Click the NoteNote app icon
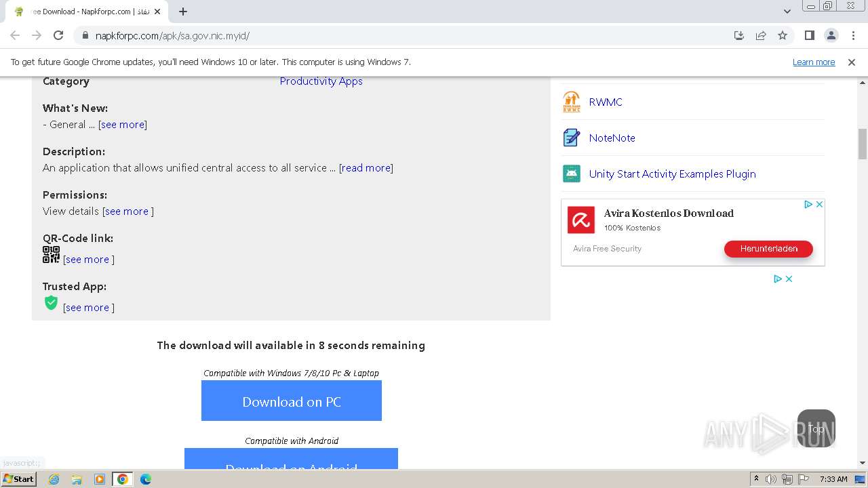This screenshot has width=868, height=488. tap(572, 138)
